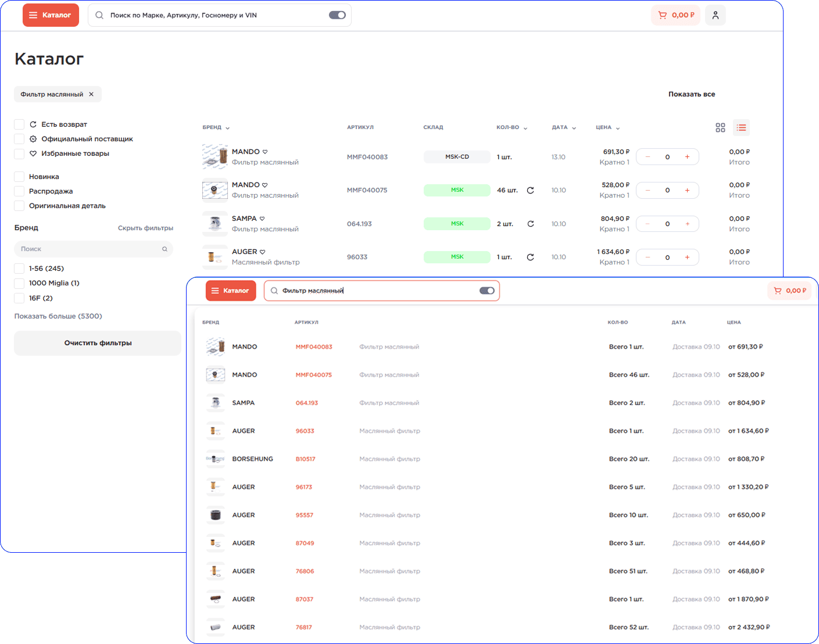Screen dimensions: 819x644
Task: Enable the 'Есть возврат' checkbox
Action: pos(19,124)
